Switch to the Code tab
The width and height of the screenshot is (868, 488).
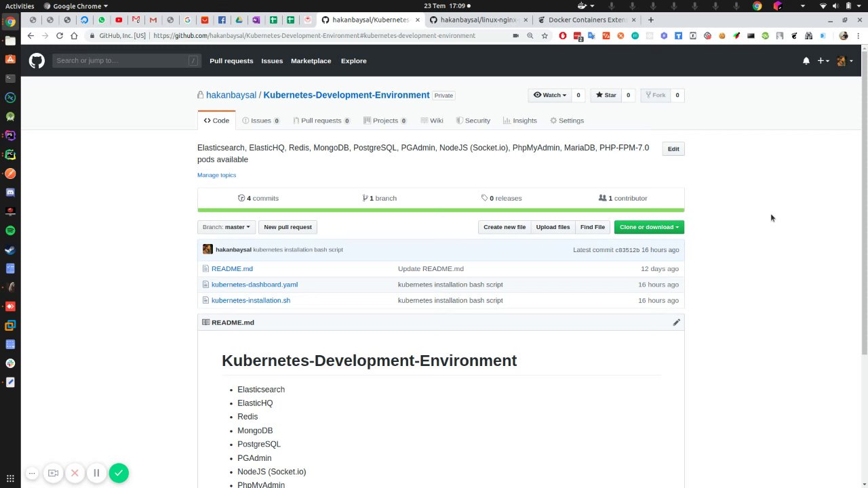216,121
